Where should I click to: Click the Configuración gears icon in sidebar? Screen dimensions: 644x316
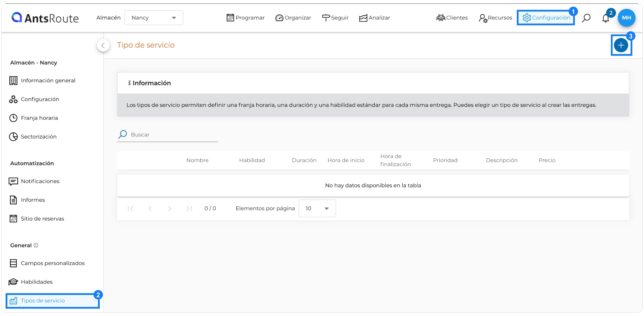(13, 99)
